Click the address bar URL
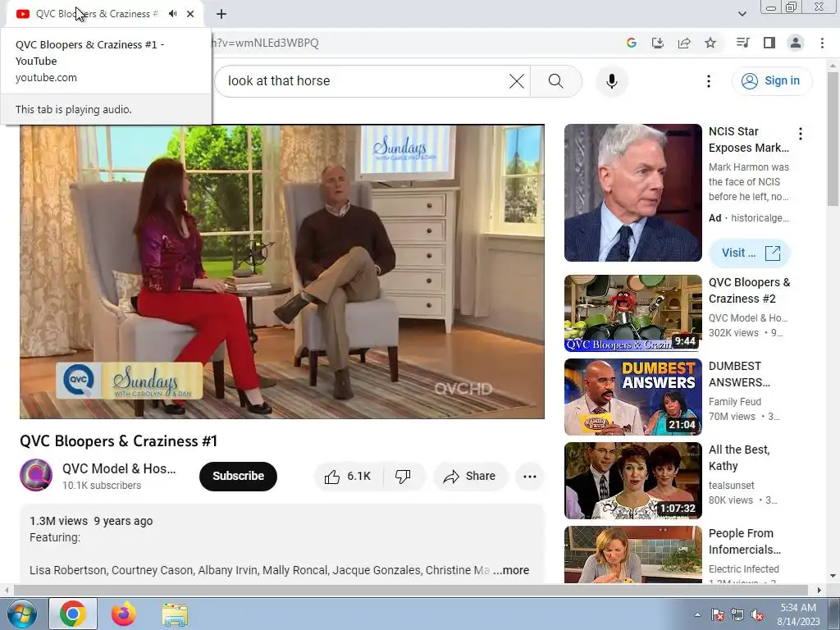Image resolution: width=840 pixels, height=630 pixels. (x=267, y=43)
